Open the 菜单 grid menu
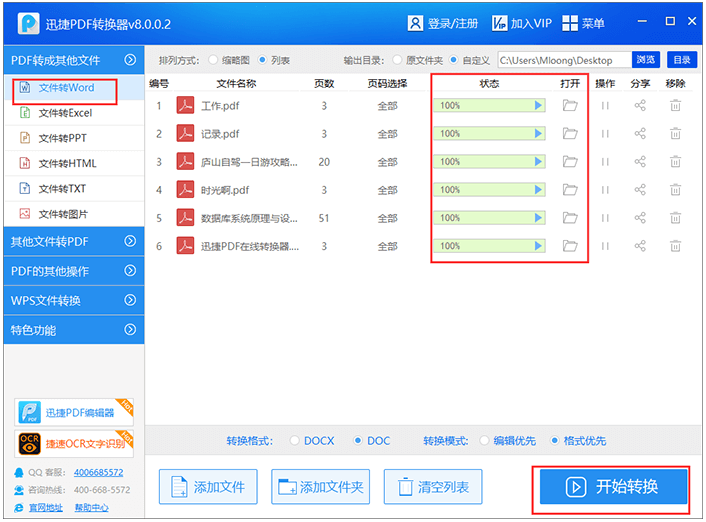 point(570,23)
